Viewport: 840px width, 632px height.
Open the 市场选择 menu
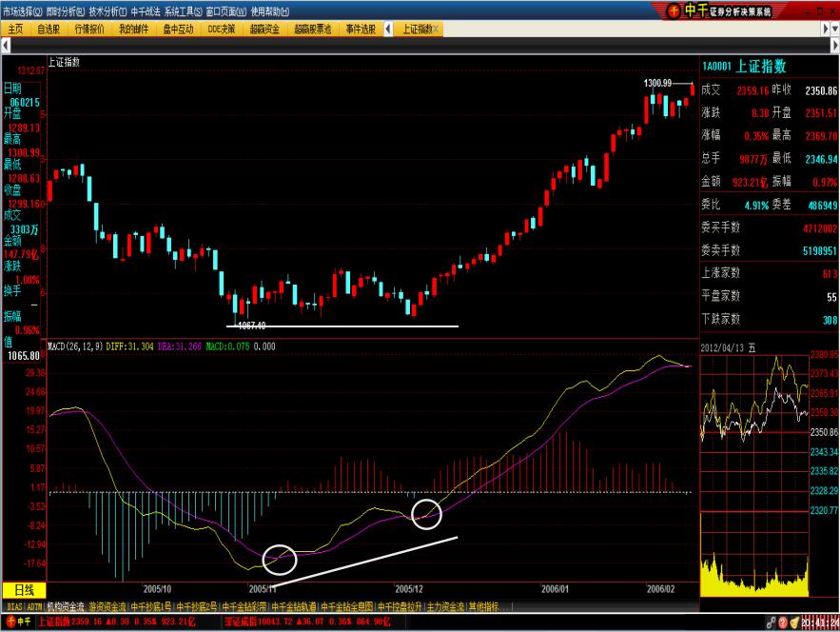(x=22, y=10)
